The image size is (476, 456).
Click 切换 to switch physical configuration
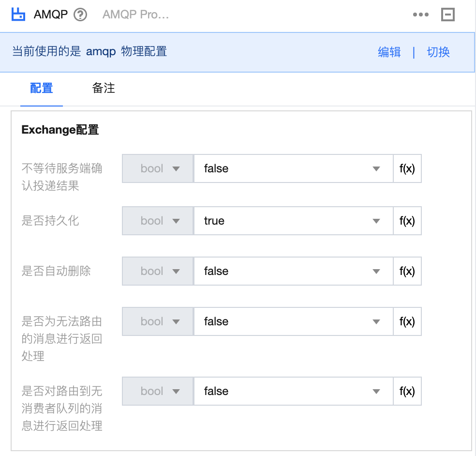coord(438,52)
